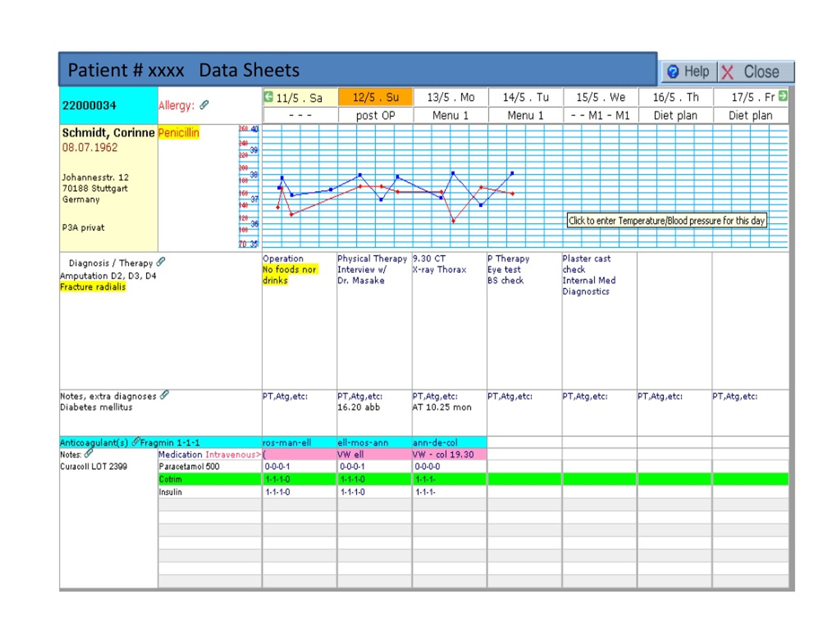Image resolution: width=840 pixels, height=630 pixels.
Task: Select the 15/5 . We day header
Action: tap(600, 97)
